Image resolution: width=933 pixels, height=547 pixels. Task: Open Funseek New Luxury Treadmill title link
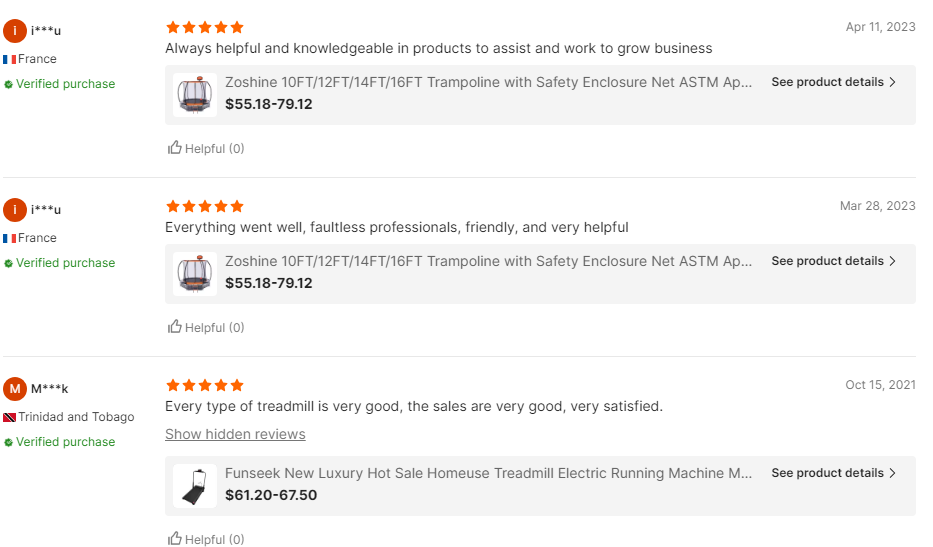click(488, 473)
